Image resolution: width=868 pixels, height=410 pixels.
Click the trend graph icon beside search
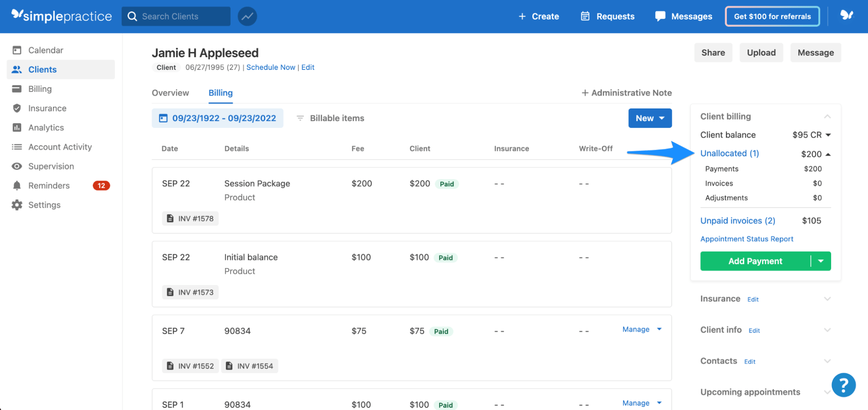coord(247,16)
